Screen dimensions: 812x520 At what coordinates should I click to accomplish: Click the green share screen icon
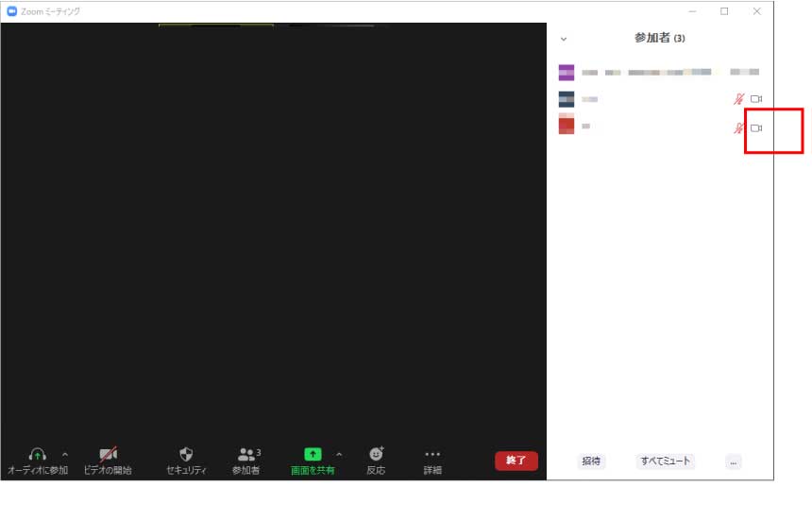(313, 455)
